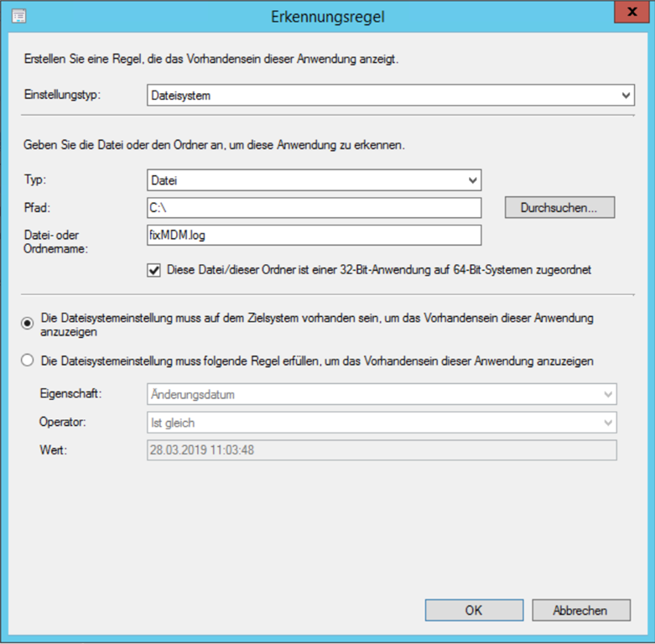Click the 'Pfad:' label text
Viewport: 655px width, 644px height.
(37, 207)
